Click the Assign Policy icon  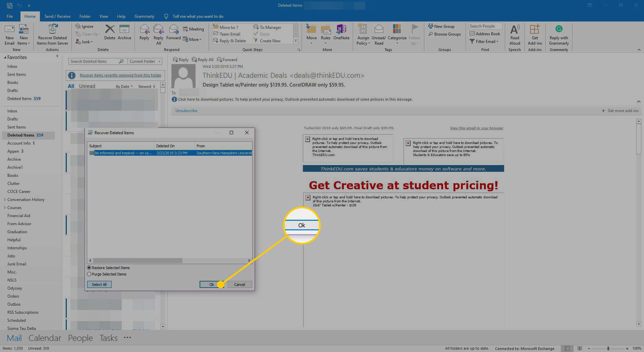click(363, 29)
